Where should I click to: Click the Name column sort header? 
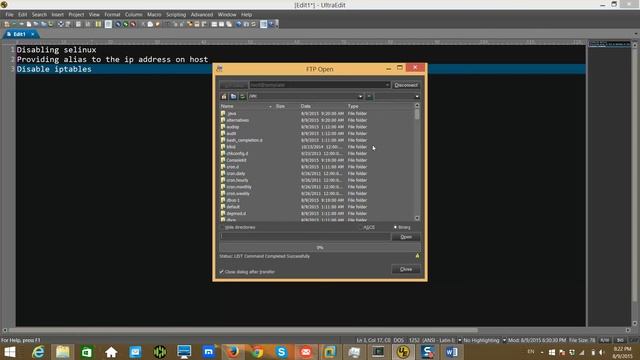coord(246,106)
